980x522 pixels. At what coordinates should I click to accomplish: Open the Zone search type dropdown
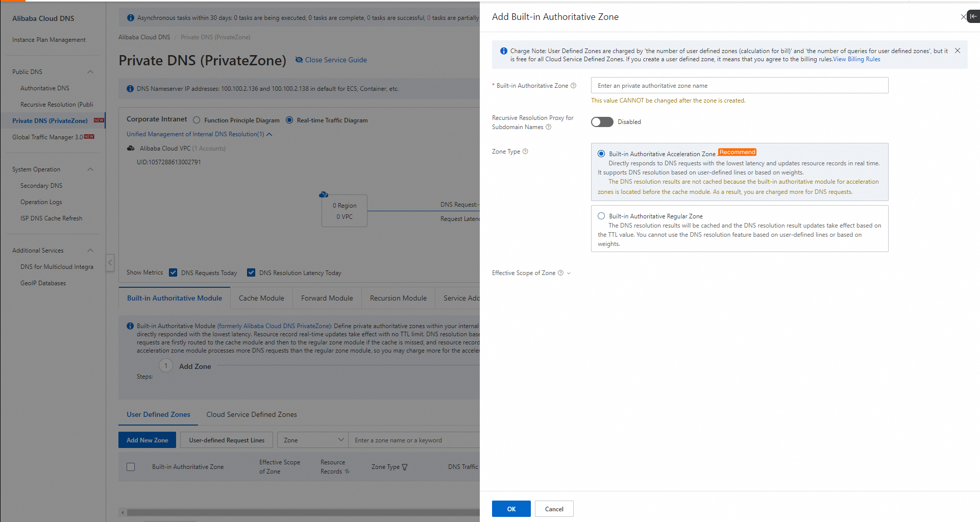tap(313, 440)
